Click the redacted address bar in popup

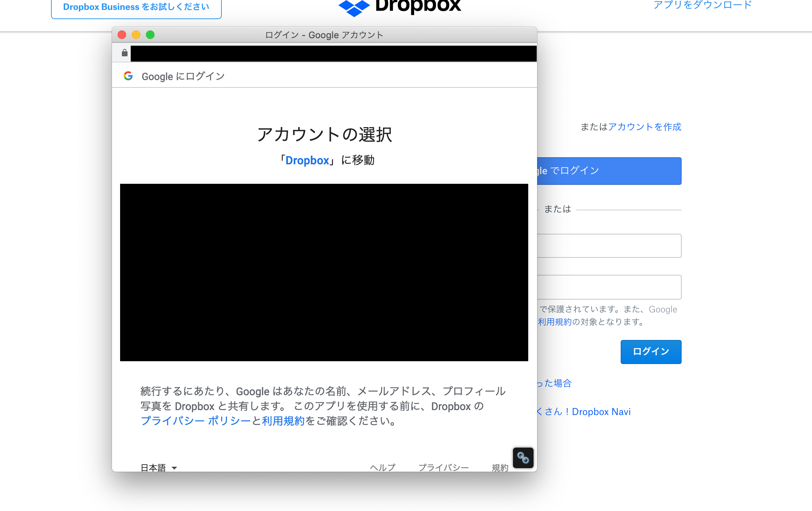click(333, 53)
